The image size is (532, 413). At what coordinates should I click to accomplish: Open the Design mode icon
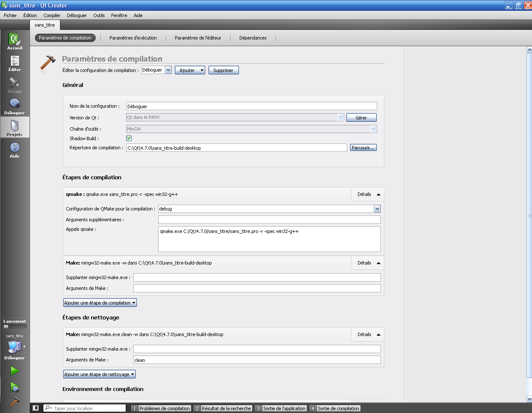(x=15, y=85)
